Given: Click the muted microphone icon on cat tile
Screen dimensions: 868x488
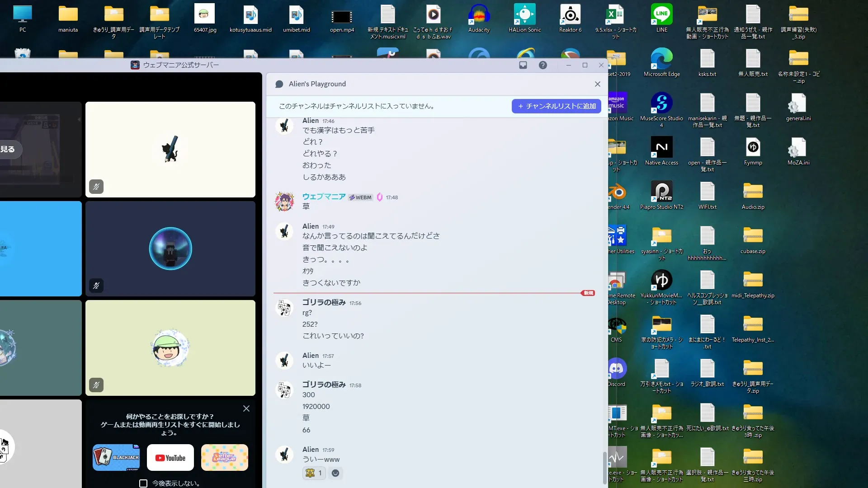Looking at the screenshot, I should click(x=96, y=187).
